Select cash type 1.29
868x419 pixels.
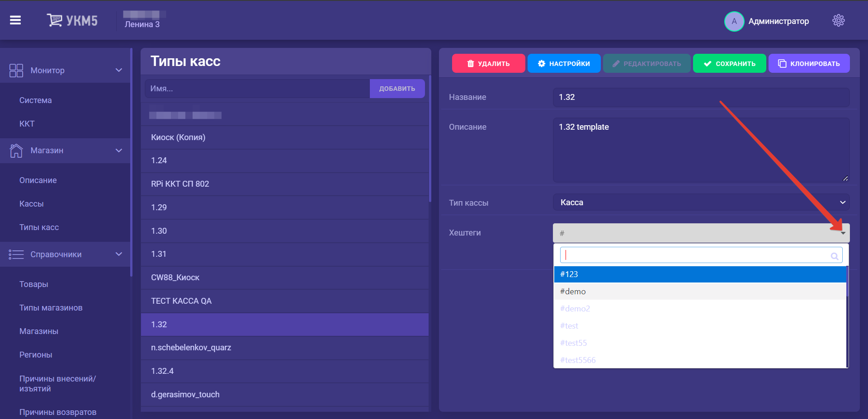(285, 207)
